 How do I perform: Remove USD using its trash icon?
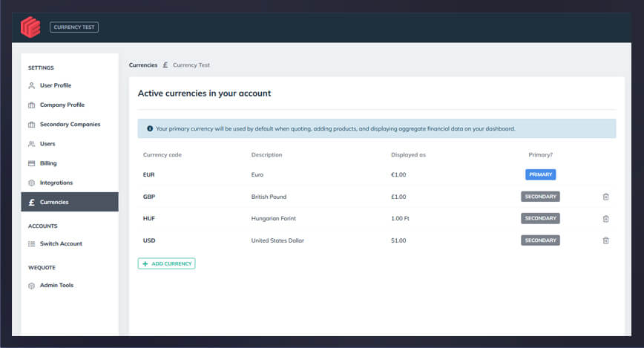click(605, 240)
